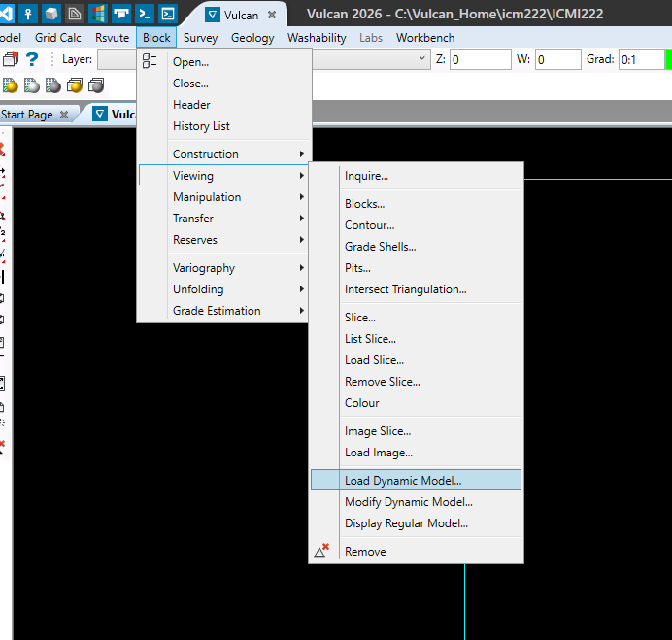This screenshot has width=672, height=640.
Task: Choose Image Slice... option
Action: [416, 431]
